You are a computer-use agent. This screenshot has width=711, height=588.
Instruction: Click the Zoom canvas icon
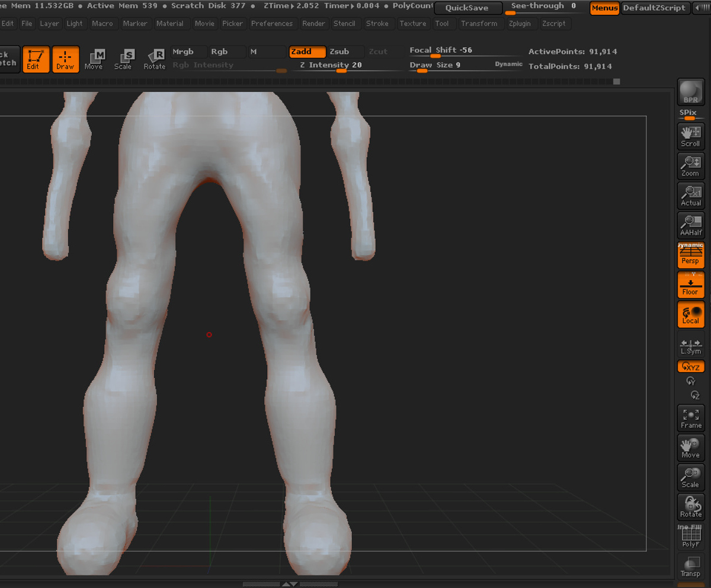[x=690, y=166]
